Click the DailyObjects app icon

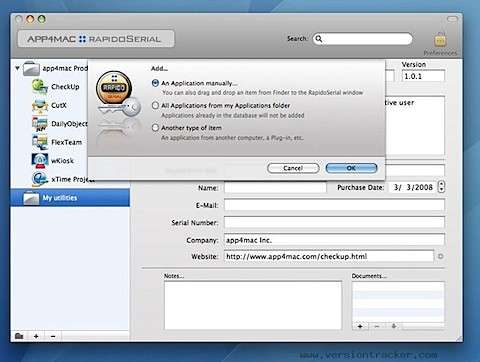pyautogui.click(x=40, y=124)
